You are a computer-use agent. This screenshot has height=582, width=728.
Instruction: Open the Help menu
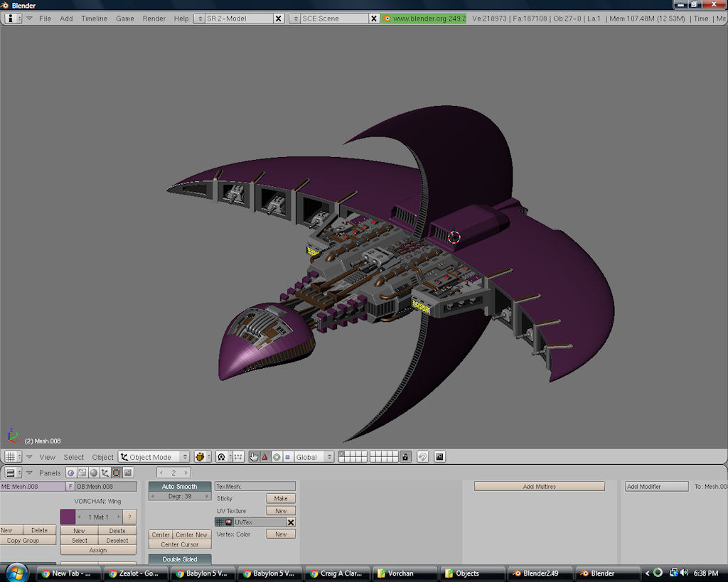(x=181, y=18)
